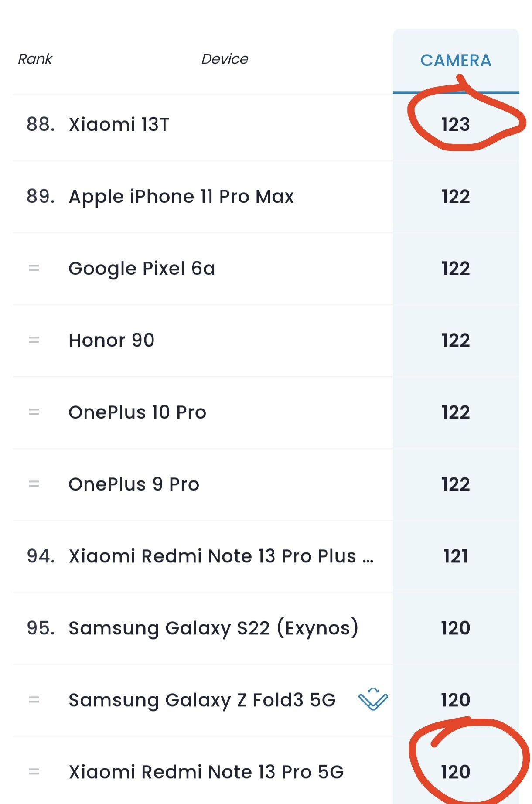Open Samsung Galaxy S22 (Exynos) entry
The image size is (532, 804).
click(x=214, y=628)
